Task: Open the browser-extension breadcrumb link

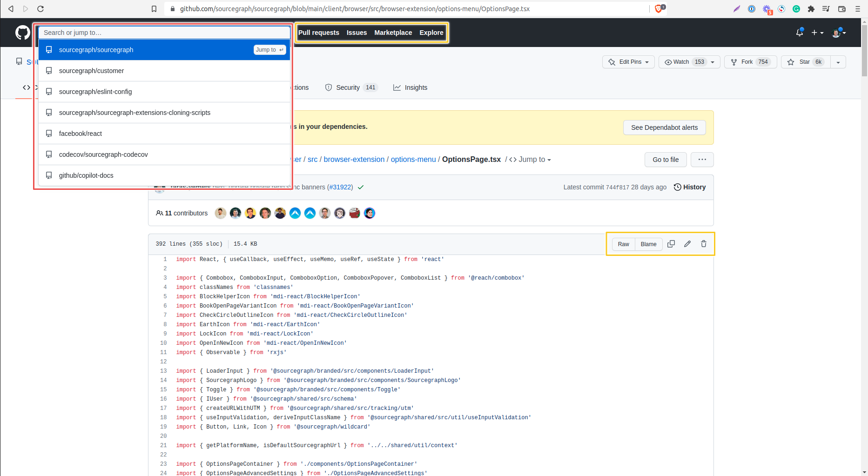Action: tap(354, 160)
